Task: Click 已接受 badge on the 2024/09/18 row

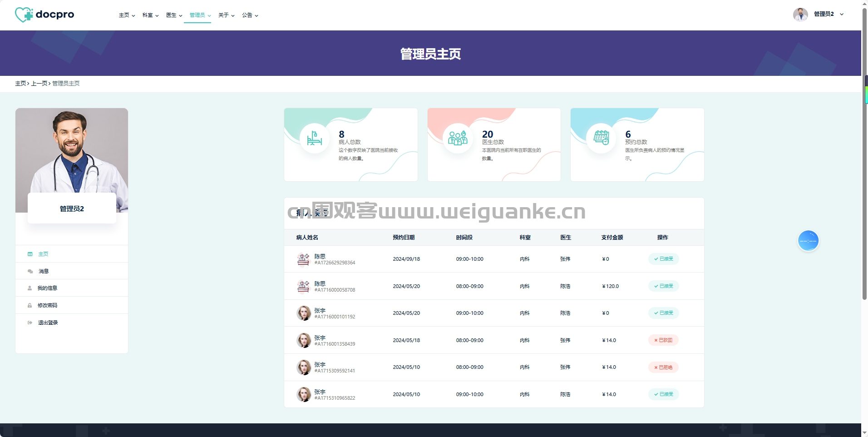Action: pos(663,259)
